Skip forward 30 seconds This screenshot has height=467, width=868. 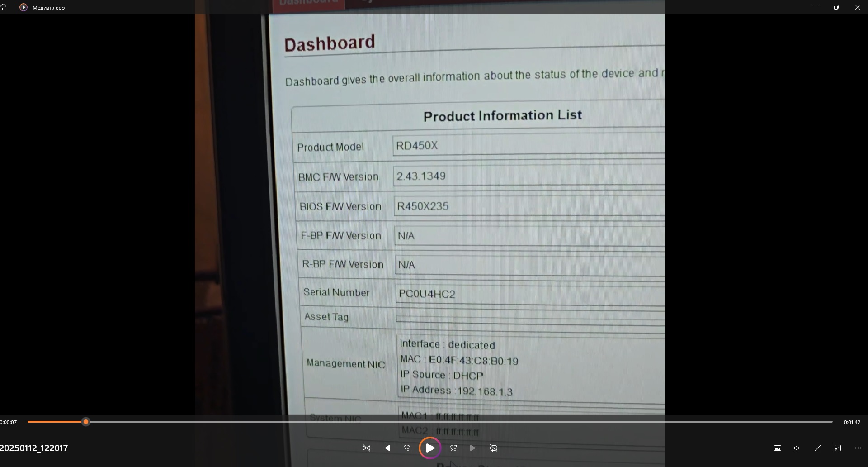pyautogui.click(x=453, y=448)
